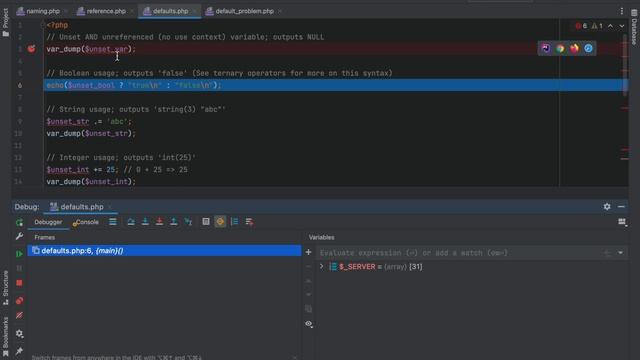Open the Console tab in Debug
This screenshot has height=360, width=640.
(x=86, y=222)
